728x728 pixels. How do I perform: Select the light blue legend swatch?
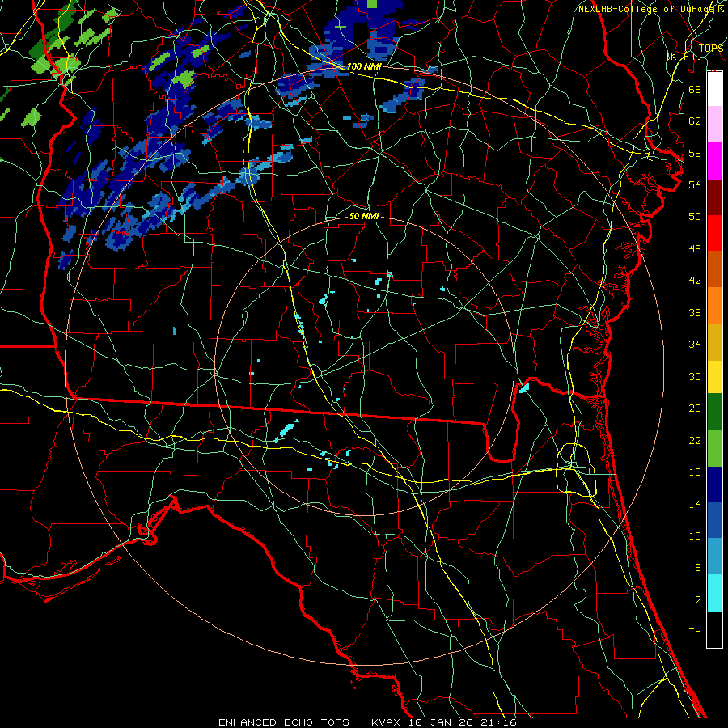pos(714,557)
